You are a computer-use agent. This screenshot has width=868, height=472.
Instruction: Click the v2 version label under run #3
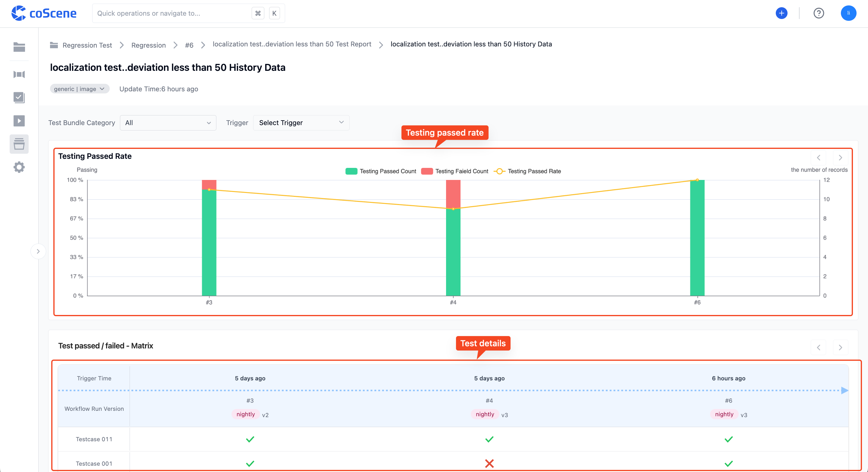pos(265,415)
